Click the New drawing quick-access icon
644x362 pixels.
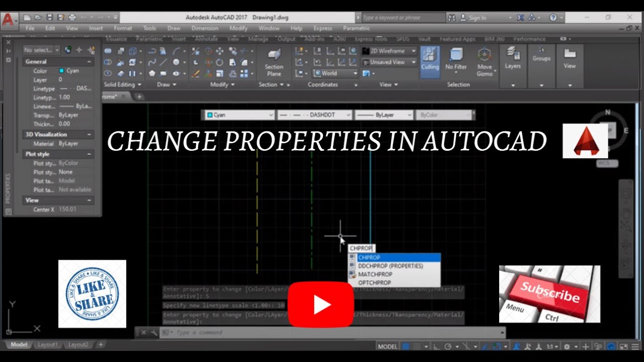pos(27,17)
